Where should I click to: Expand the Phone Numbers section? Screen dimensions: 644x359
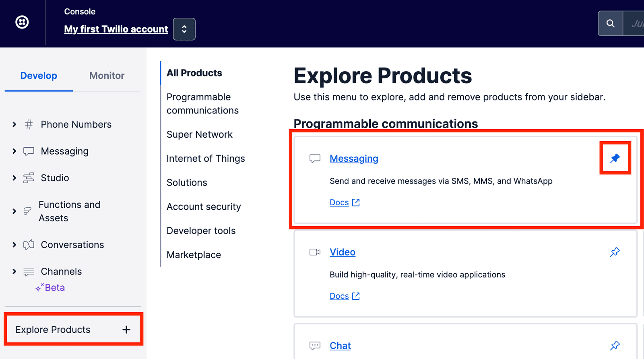tap(14, 125)
